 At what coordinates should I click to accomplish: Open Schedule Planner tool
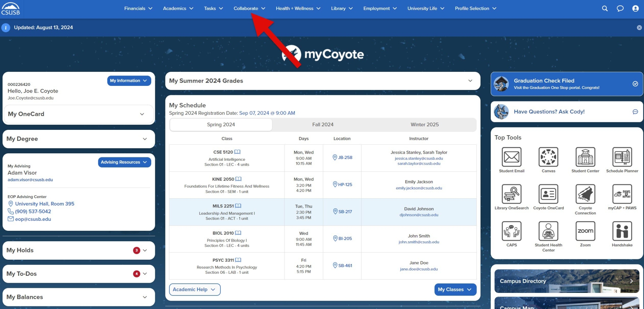pos(622,157)
